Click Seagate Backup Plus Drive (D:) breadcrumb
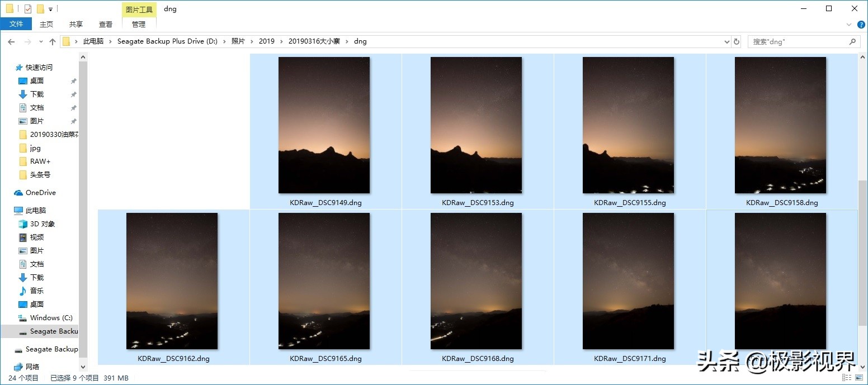Viewport: 868px width, 385px height. tap(167, 41)
